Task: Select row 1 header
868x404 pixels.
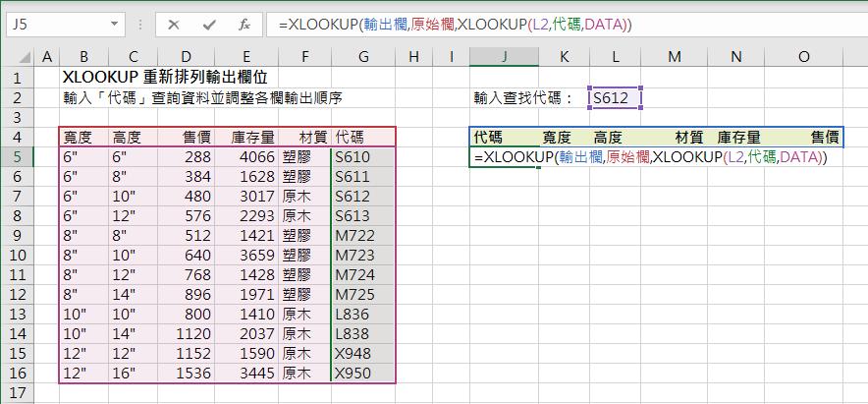Action: (17, 78)
